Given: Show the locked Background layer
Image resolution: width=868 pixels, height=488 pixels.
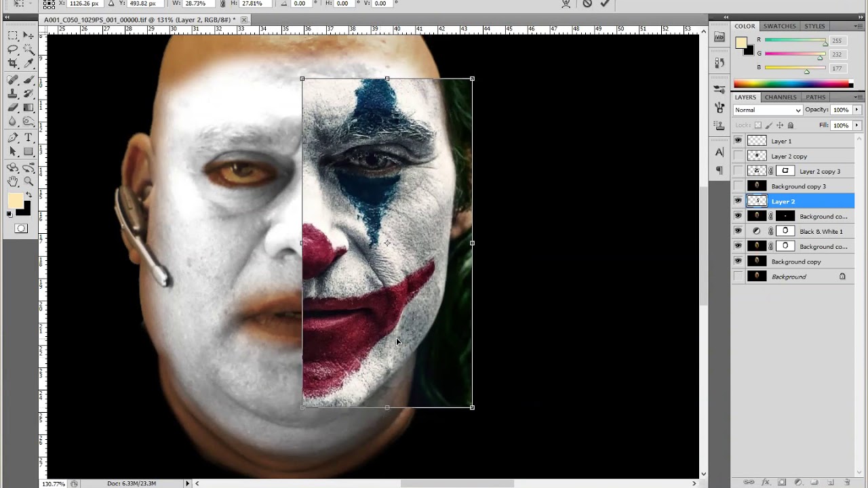Looking at the screenshot, I should pyautogui.click(x=738, y=277).
